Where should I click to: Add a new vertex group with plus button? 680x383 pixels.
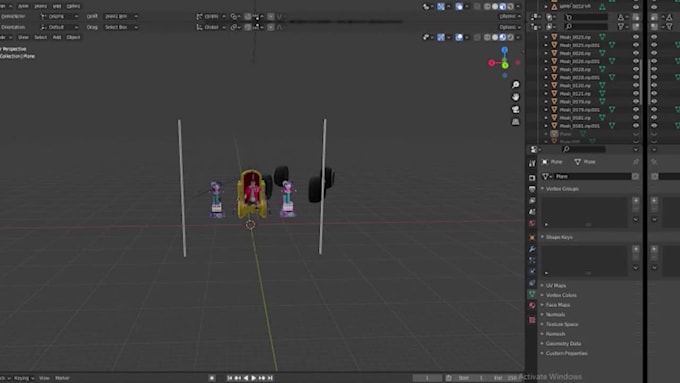pos(636,200)
